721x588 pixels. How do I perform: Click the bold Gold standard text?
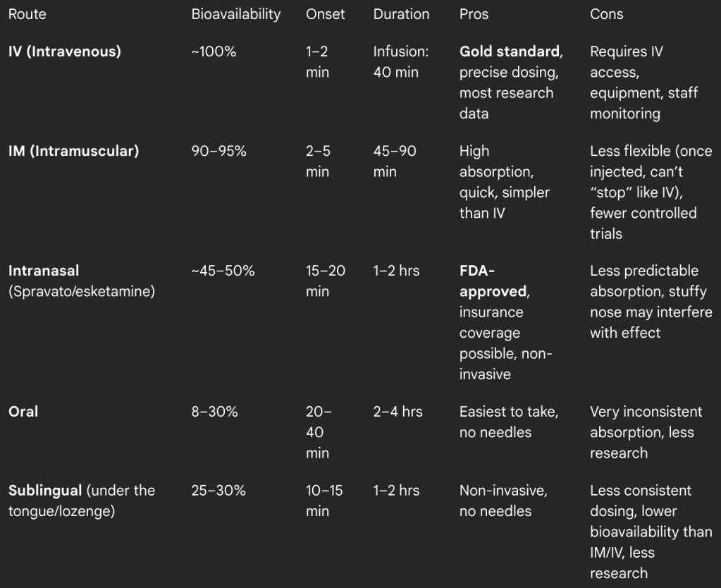(x=510, y=51)
